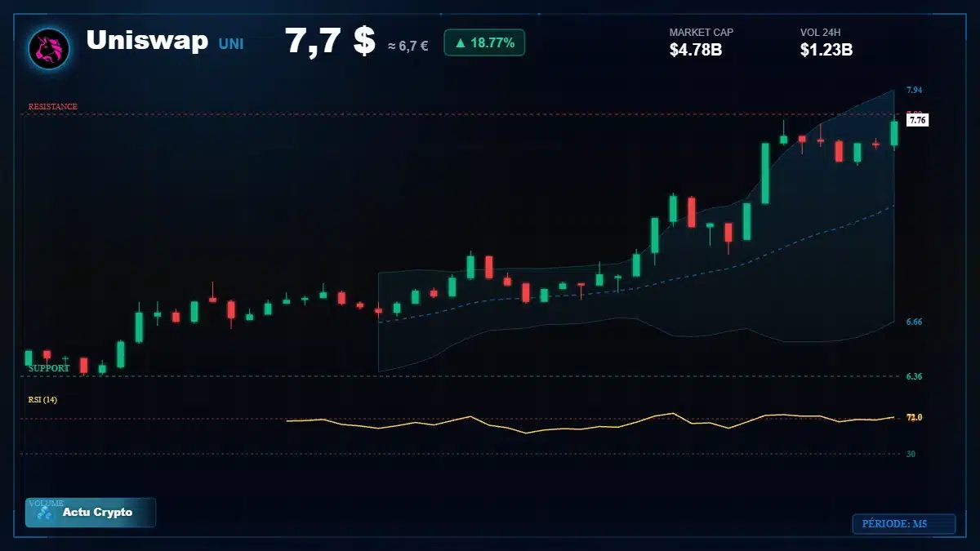Image resolution: width=980 pixels, height=551 pixels.
Task: Click the Période: M5 button
Action: point(903,524)
